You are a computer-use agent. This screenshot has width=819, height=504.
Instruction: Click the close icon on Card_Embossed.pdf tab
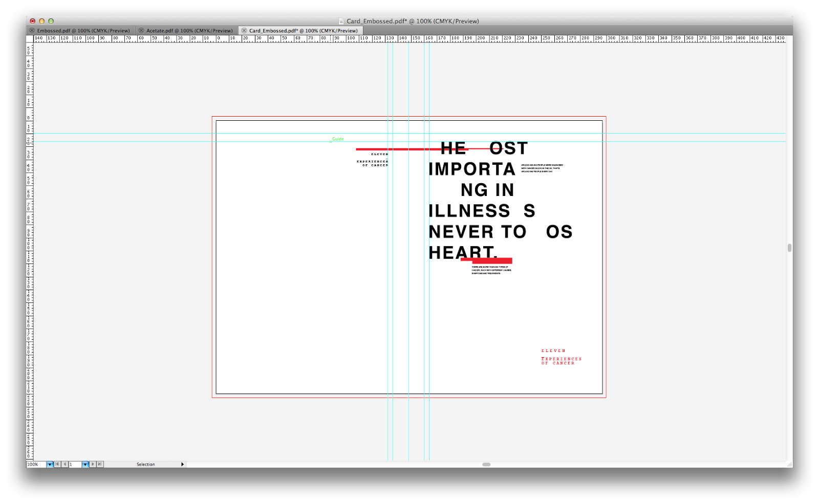point(245,31)
